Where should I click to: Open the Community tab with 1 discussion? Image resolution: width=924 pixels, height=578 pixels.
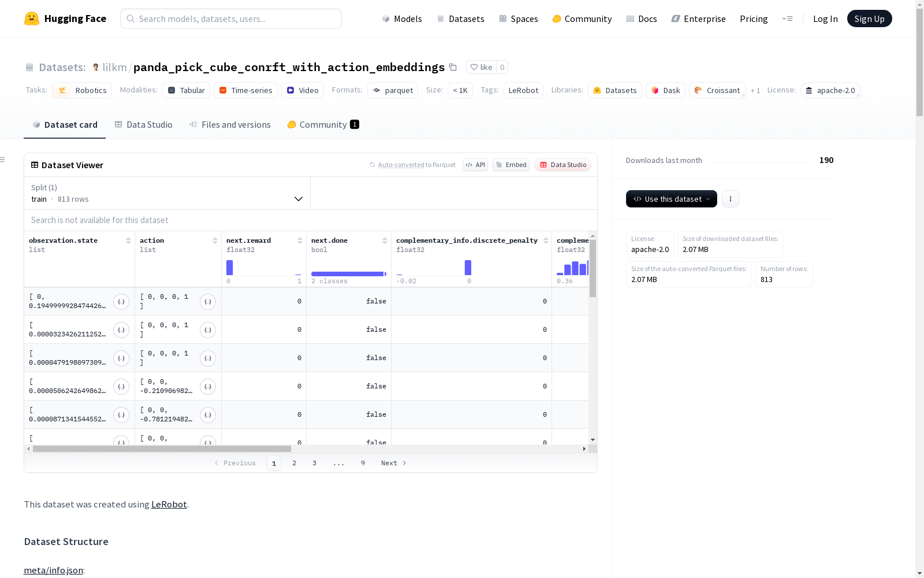pos(323,125)
